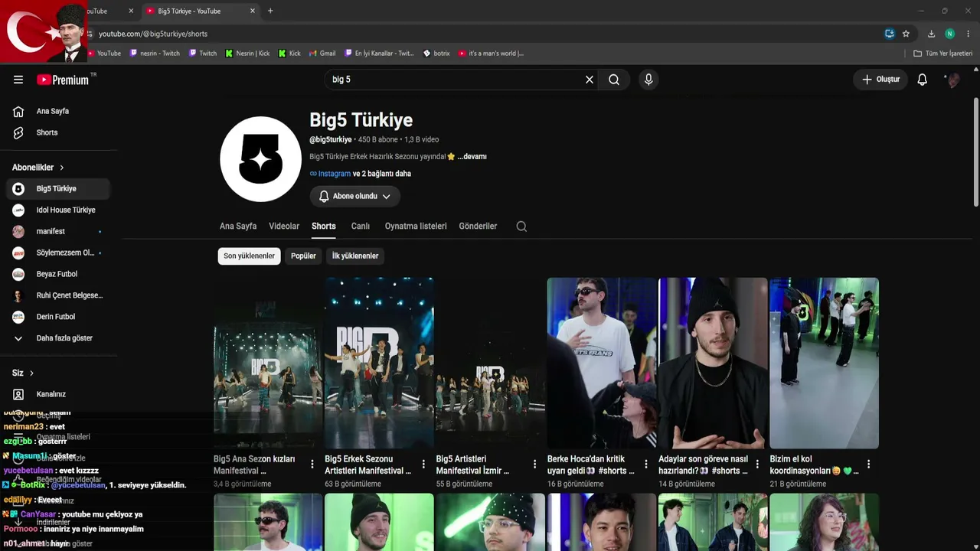Open the browser downloads icon
This screenshot has width=980, height=551.
tap(931, 34)
